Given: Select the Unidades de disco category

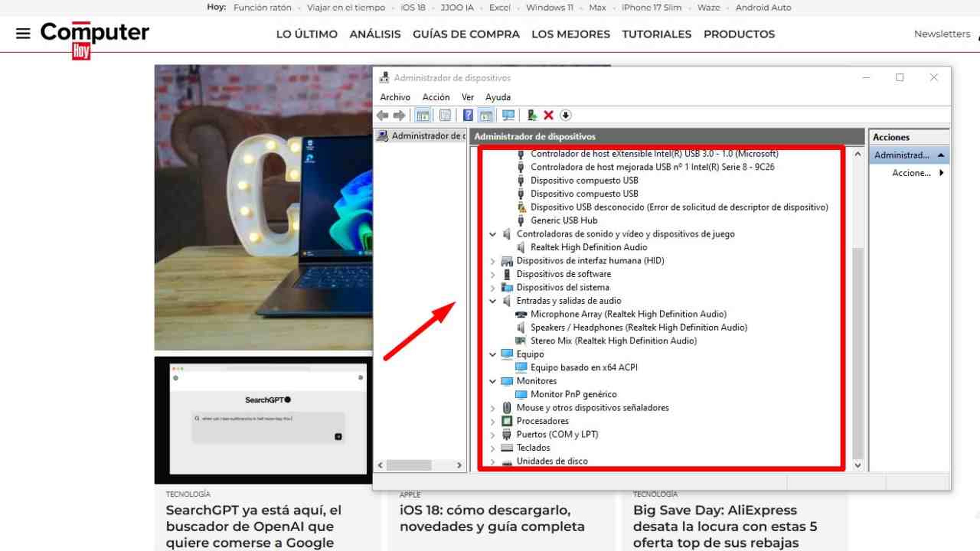Looking at the screenshot, I should point(552,461).
